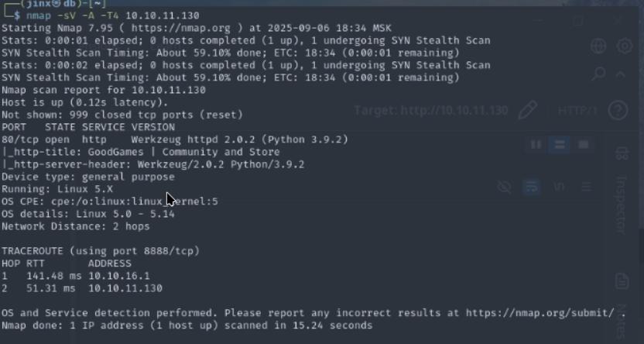Edit target using the pencil icon
The height and width of the screenshot is (344, 644).
[x=527, y=110]
